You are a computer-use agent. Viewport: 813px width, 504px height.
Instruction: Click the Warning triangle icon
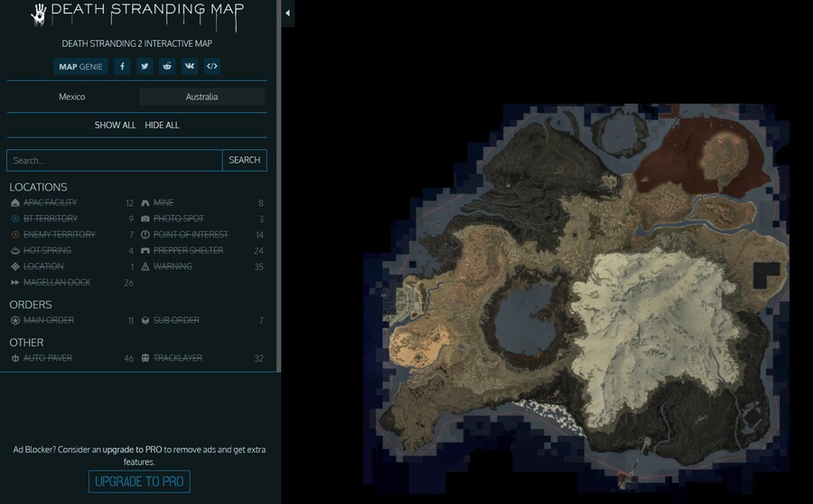pyautogui.click(x=145, y=266)
